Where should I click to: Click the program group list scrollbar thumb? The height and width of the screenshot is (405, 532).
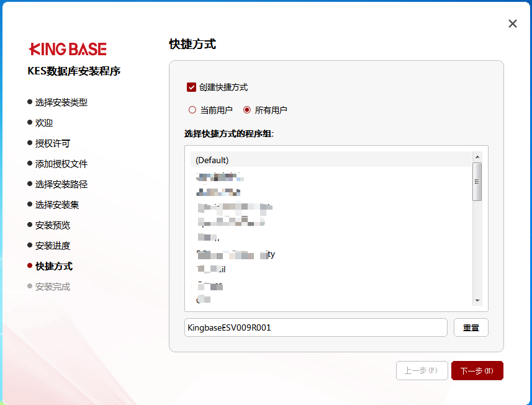477,182
